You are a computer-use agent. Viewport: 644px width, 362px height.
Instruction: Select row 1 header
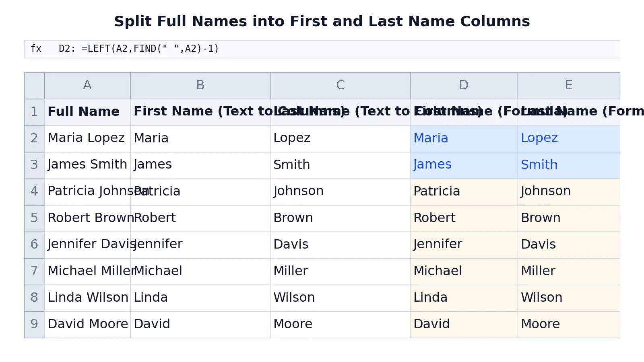pyautogui.click(x=34, y=112)
